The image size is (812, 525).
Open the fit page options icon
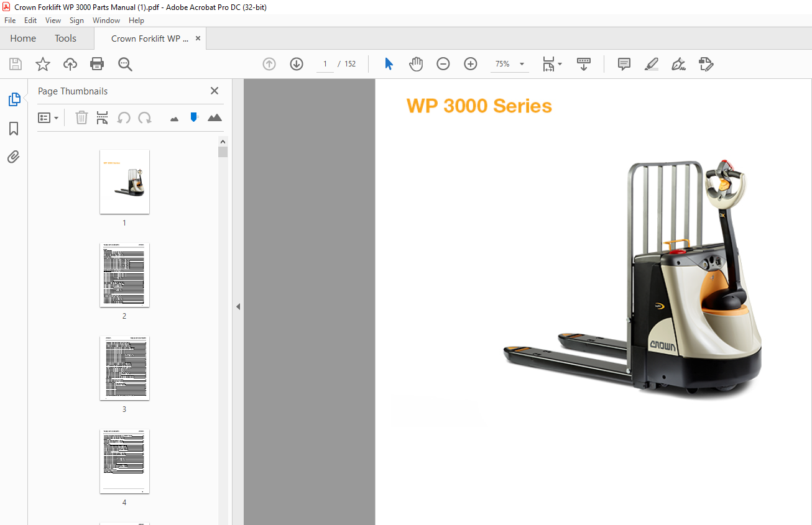pyautogui.click(x=551, y=64)
